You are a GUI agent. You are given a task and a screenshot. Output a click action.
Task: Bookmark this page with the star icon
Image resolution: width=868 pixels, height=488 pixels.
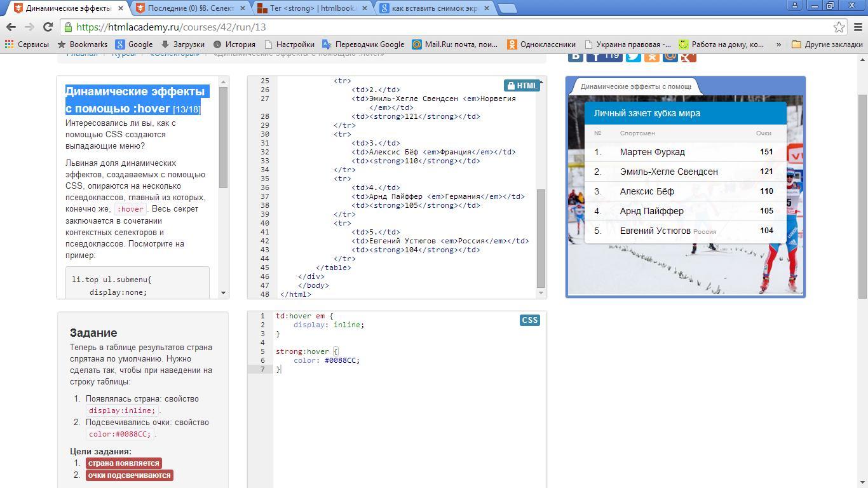(839, 27)
